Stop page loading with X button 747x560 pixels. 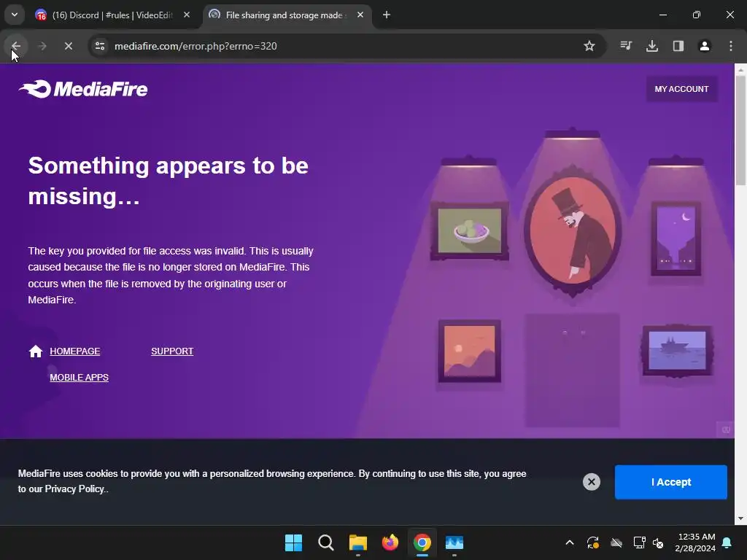click(x=68, y=46)
